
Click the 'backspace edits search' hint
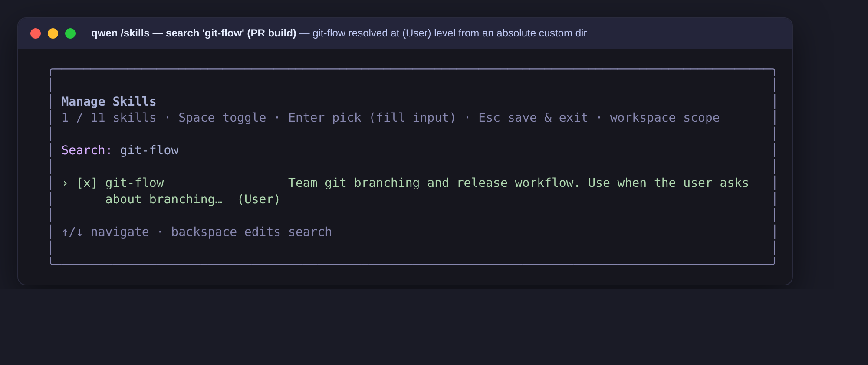coord(251,232)
